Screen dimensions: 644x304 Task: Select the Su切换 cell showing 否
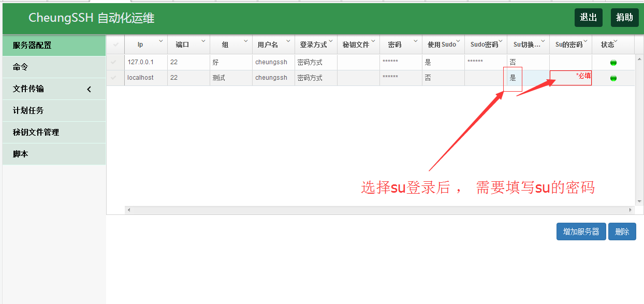(x=529, y=62)
